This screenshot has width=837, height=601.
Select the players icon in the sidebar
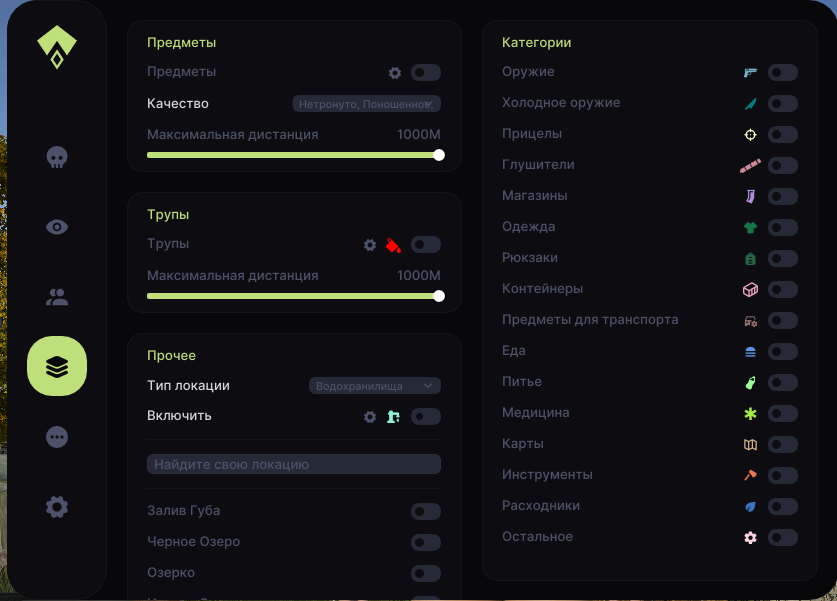coord(57,297)
